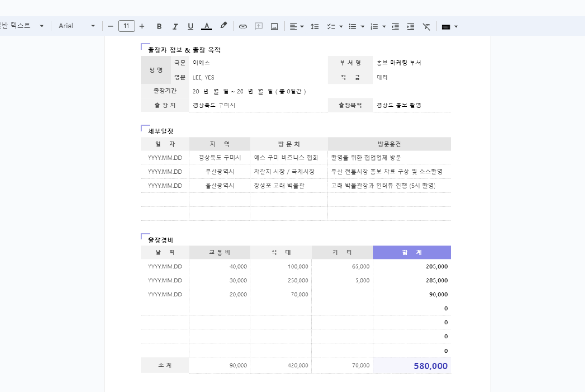This screenshot has height=392, width=585.
Task: Click subtotal 420,000 cell
Action: click(281, 365)
